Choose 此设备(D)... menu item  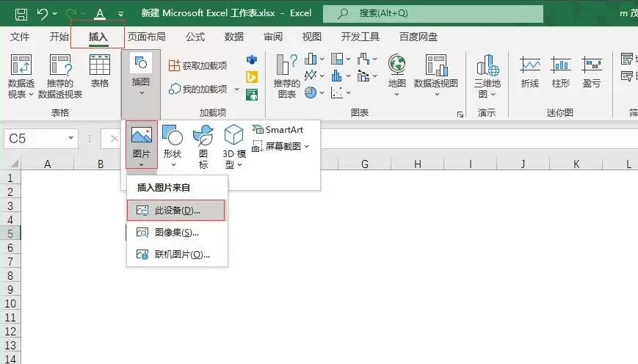[x=175, y=211]
